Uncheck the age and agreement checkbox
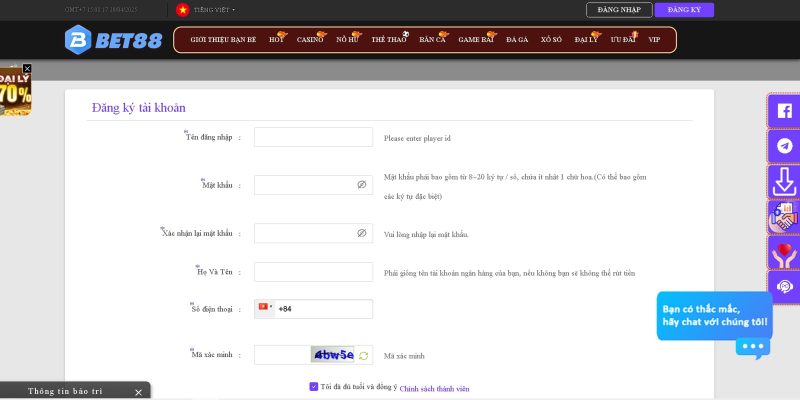 point(314,387)
